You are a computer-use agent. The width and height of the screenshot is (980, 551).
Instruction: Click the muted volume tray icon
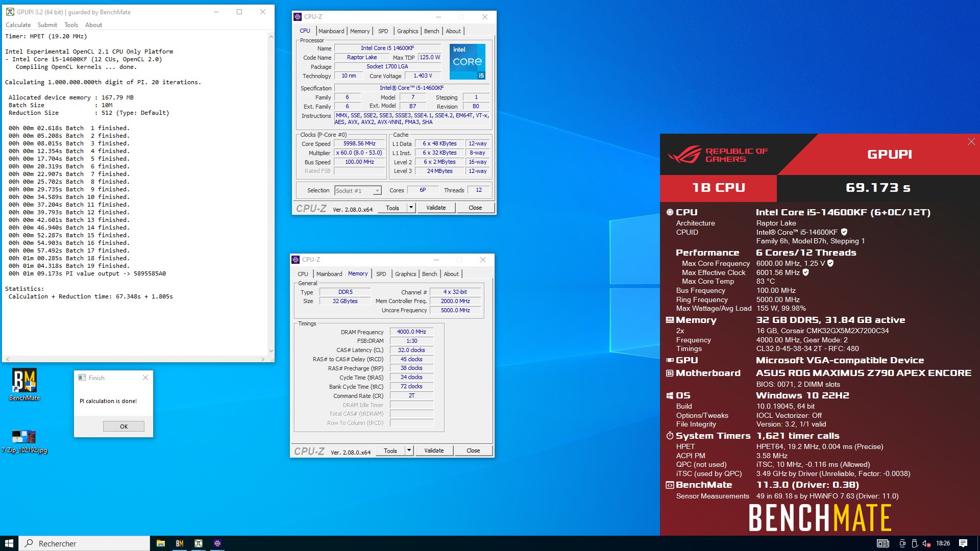[x=926, y=543]
